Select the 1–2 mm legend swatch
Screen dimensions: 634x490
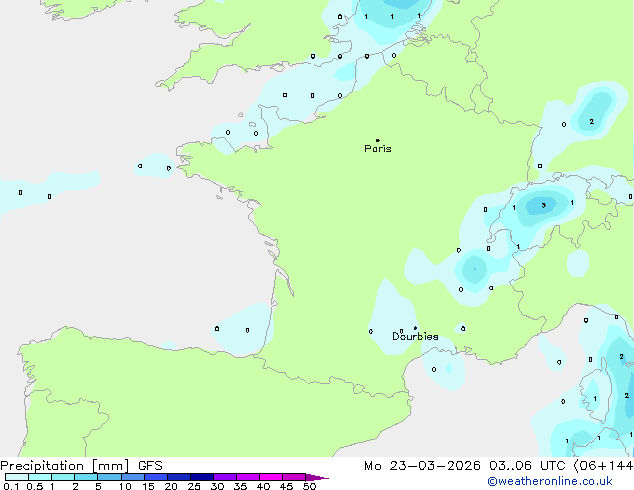(63, 477)
